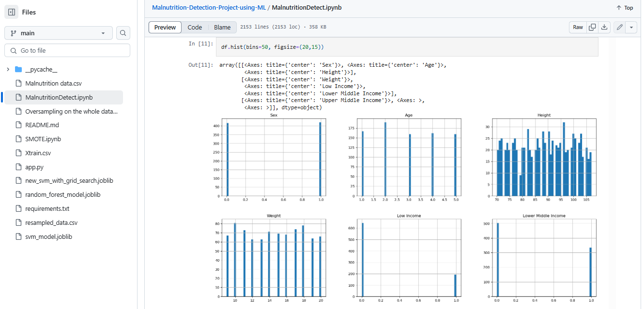Click the df.hist code cell

[x=407, y=47]
